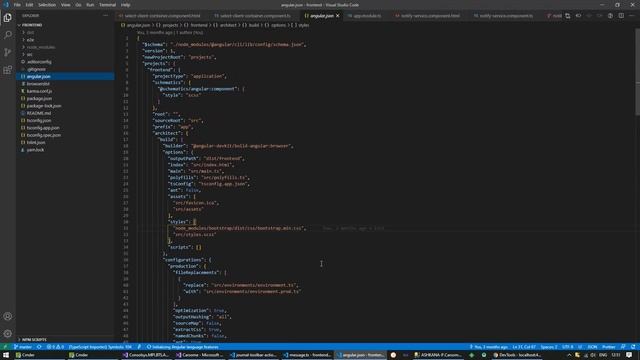Viewport: 640px width, 360px height.
Task: Click Spaces: 2 indentation setting
Action: coord(549,347)
